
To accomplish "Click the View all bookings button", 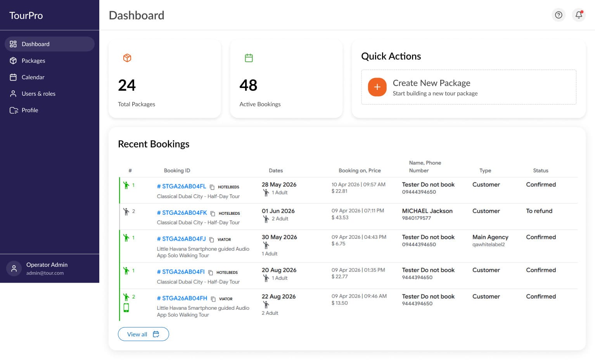I will (x=144, y=334).
